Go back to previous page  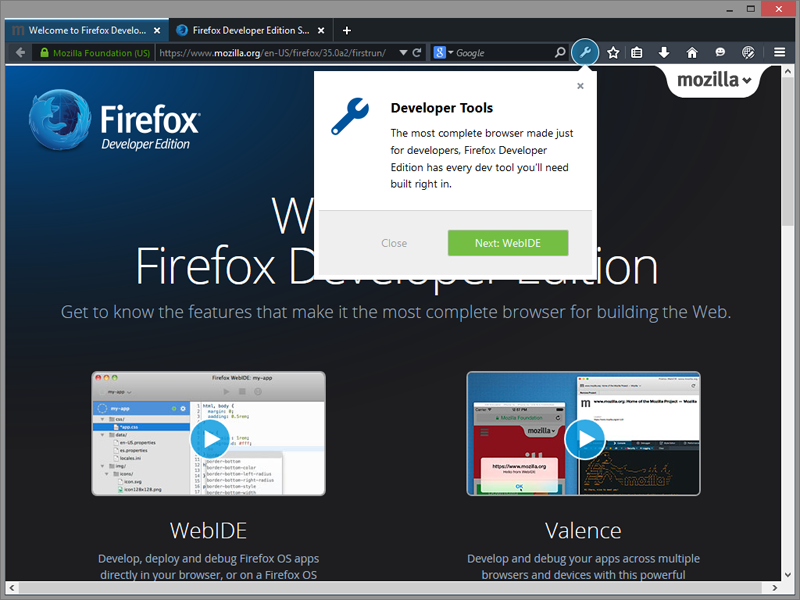point(20,53)
